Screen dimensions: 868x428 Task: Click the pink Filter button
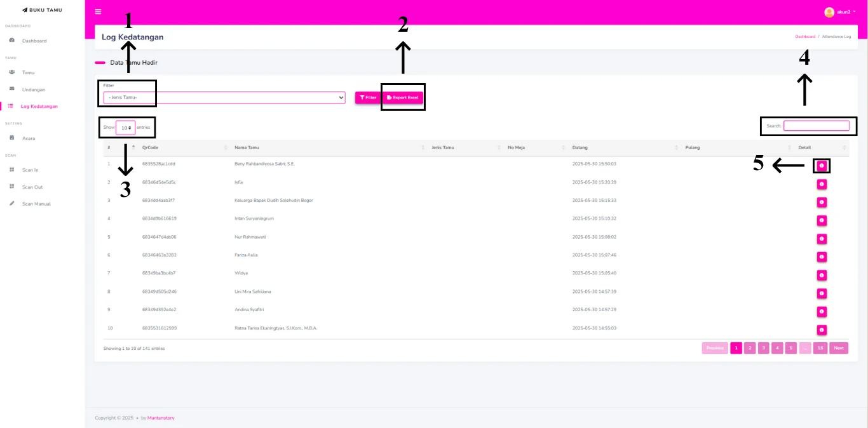[367, 98]
